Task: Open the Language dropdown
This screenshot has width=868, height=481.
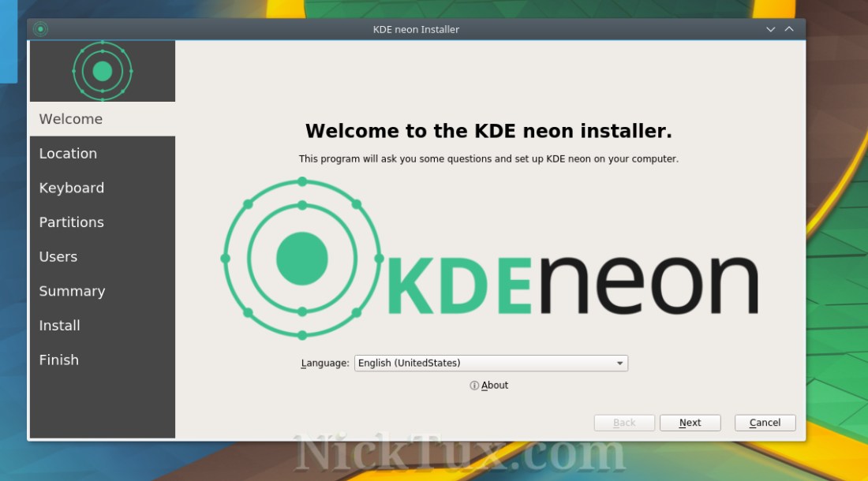Action: point(491,363)
